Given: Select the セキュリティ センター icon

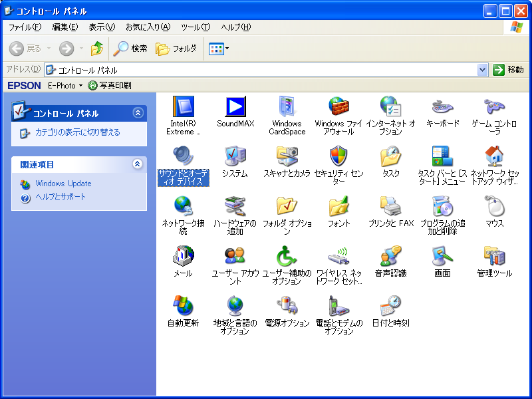Looking at the screenshot, I should pyautogui.click(x=338, y=157).
